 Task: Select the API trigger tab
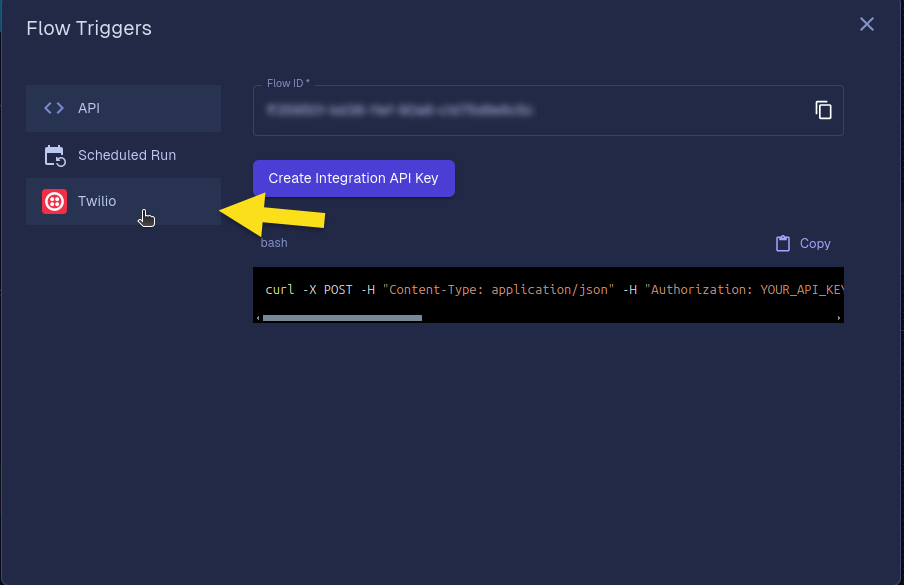tap(123, 108)
